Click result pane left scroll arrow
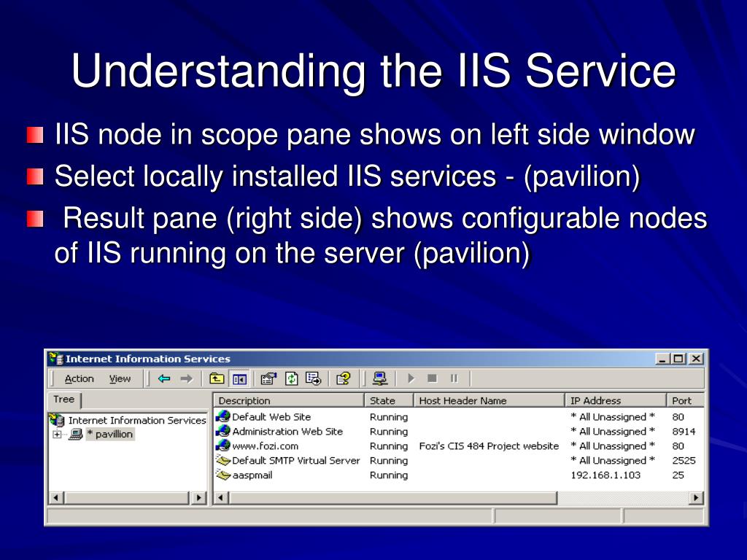 [x=220, y=497]
